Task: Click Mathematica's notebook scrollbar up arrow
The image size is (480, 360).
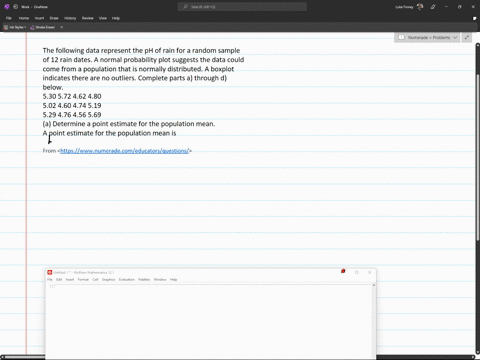Action: point(374,285)
